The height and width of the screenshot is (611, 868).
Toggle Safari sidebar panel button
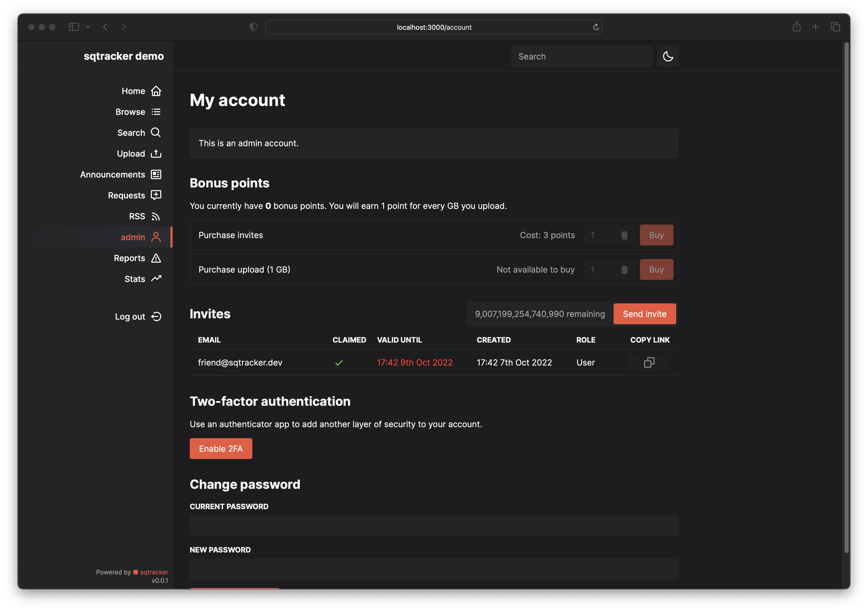pos(74,27)
